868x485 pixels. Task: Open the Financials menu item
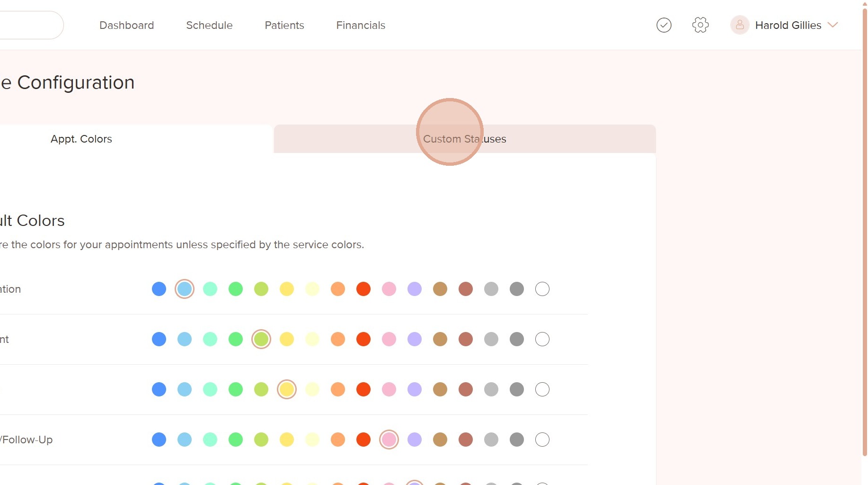(x=361, y=25)
